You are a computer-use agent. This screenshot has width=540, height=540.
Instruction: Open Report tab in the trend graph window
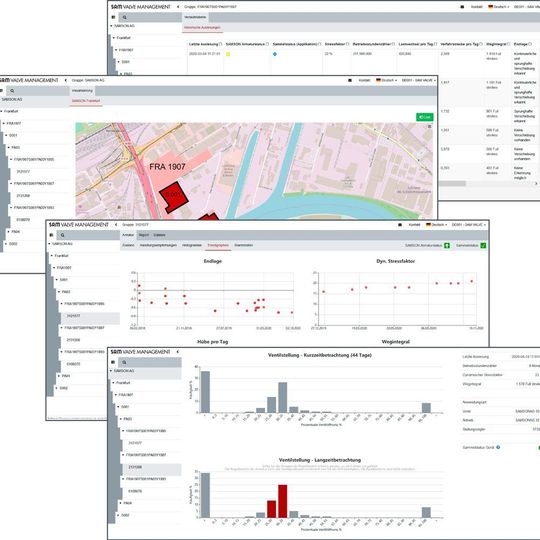144,235
